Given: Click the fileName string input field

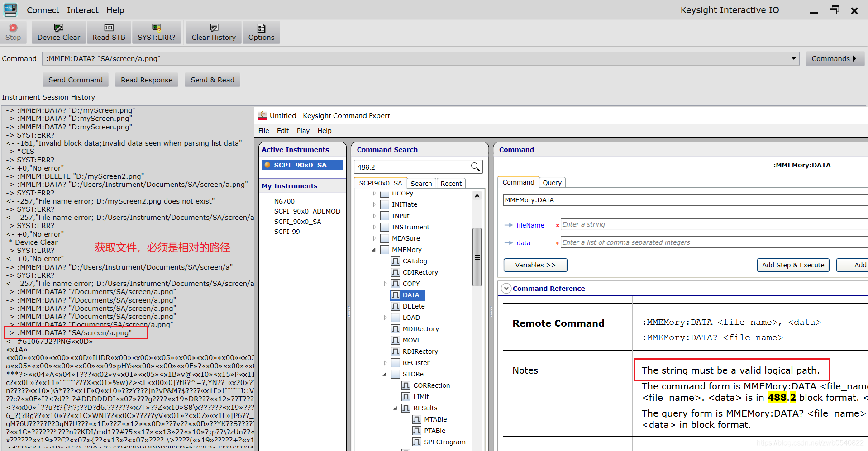Looking at the screenshot, I should click(x=714, y=224).
